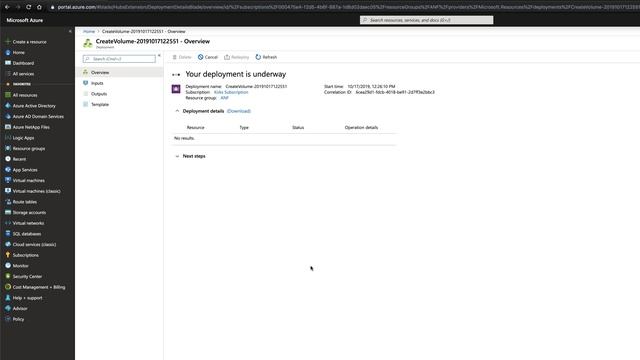Open Route tables sidebar icon

click(8, 202)
